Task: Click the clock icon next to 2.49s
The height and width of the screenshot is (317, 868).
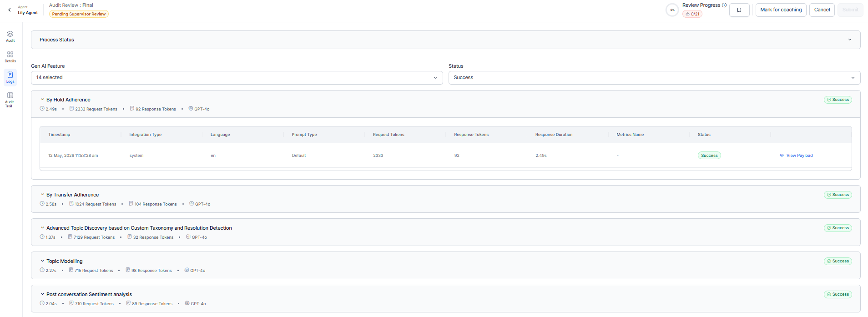Action: pyautogui.click(x=42, y=109)
